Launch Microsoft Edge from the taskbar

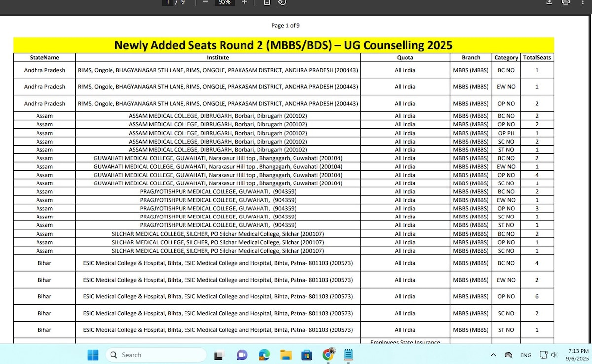point(264,355)
